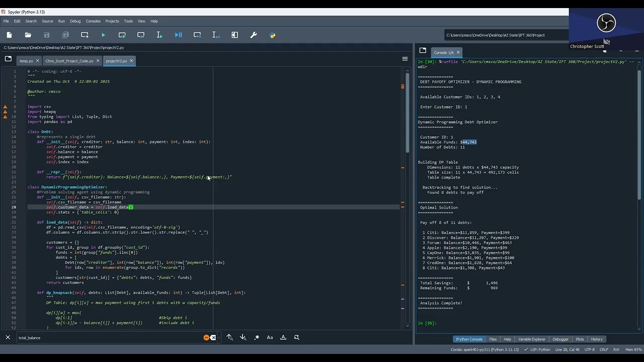Run cell and advance to the next

[141, 35]
